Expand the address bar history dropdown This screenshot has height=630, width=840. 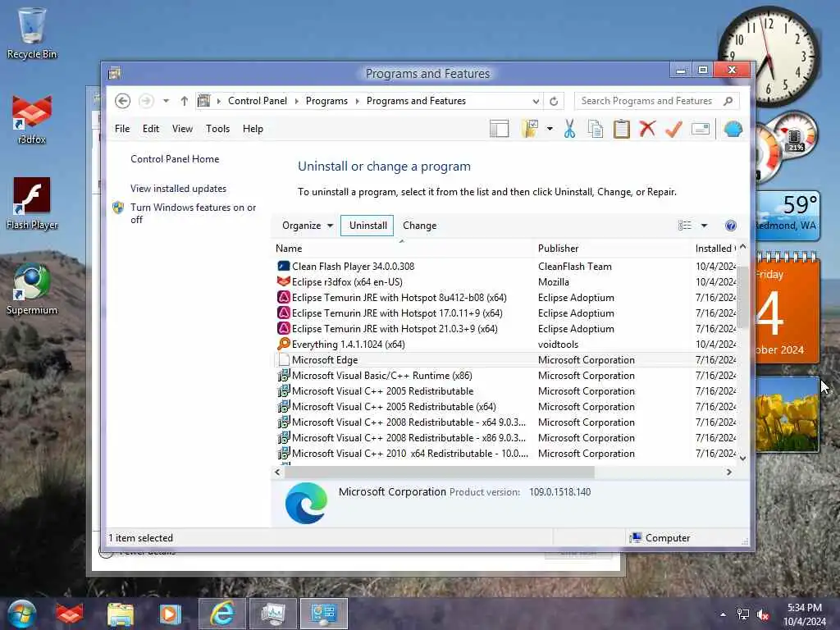coord(536,101)
